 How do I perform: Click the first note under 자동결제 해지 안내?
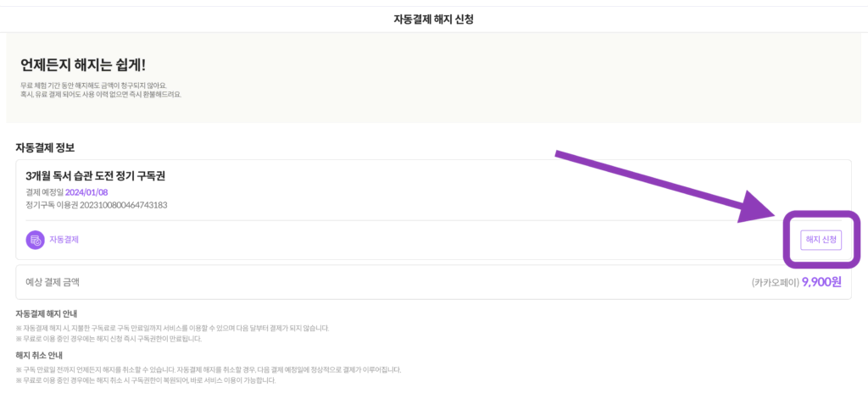click(171, 328)
